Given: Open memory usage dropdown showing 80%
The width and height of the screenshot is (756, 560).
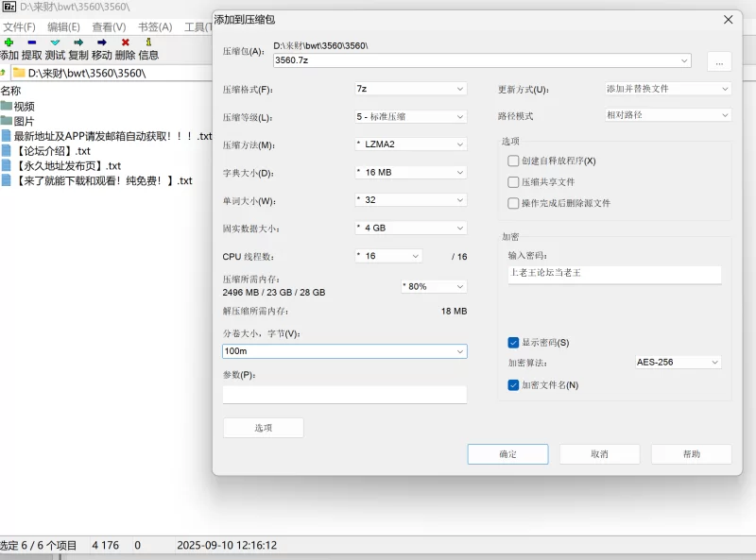Looking at the screenshot, I should (x=434, y=286).
